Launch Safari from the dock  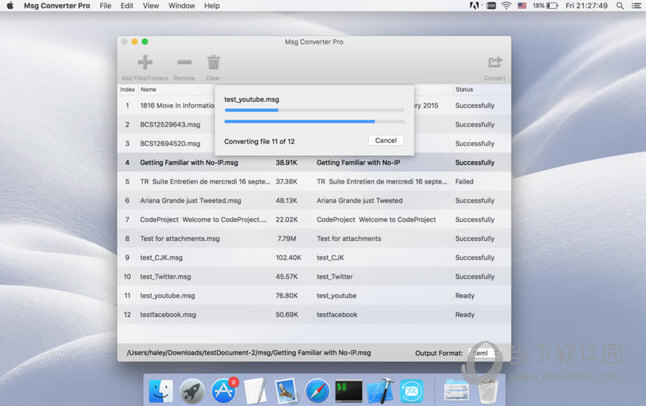pos(317,391)
